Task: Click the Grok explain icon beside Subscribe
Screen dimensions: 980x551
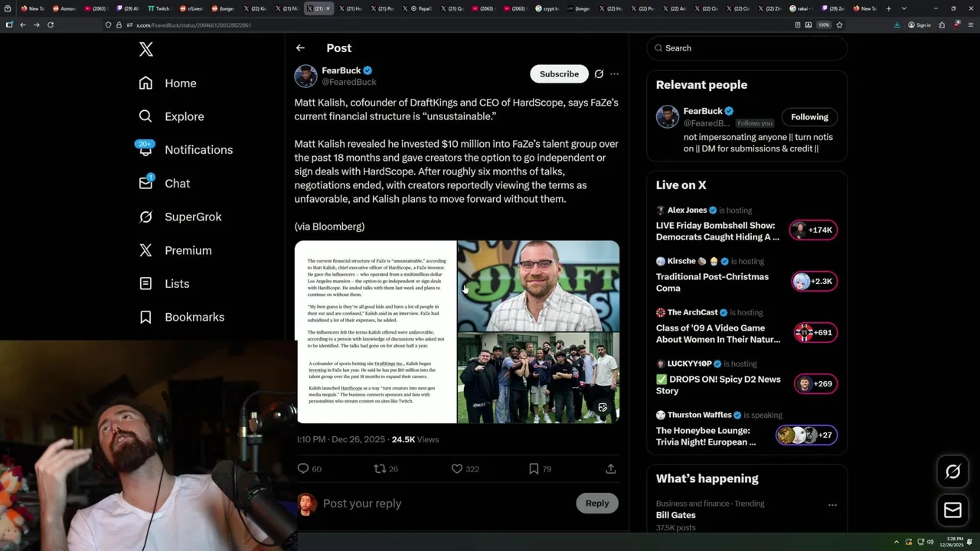Action: (599, 74)
